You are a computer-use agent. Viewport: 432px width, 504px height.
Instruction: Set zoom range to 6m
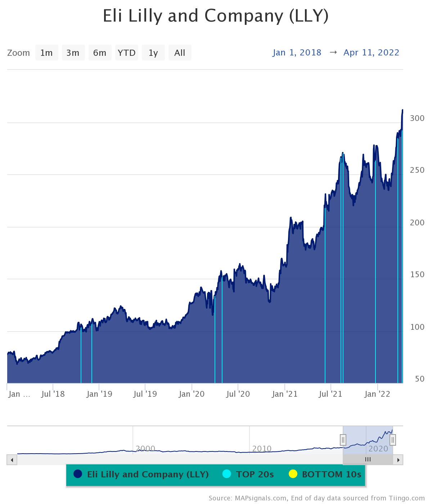click(x=100, y=53)
